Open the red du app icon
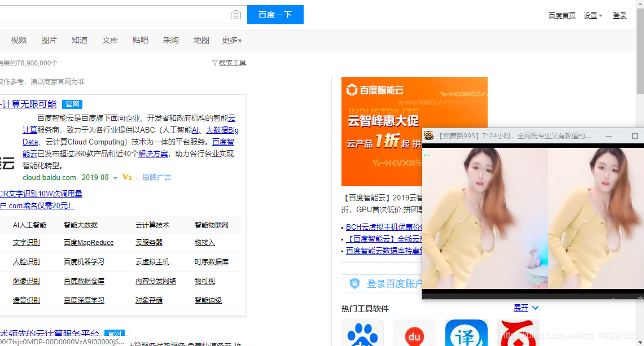The image size is (644, 346). tap(414, 333)
